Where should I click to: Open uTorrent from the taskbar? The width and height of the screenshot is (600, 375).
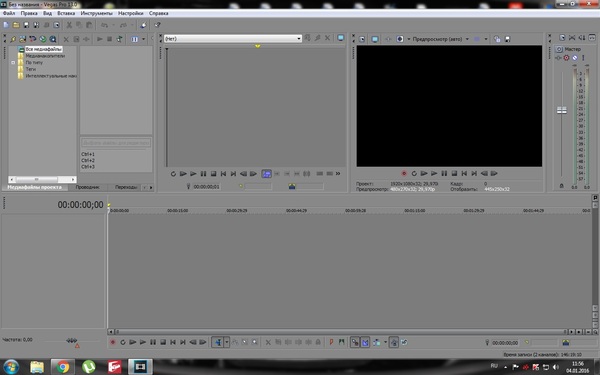[88, 367]
